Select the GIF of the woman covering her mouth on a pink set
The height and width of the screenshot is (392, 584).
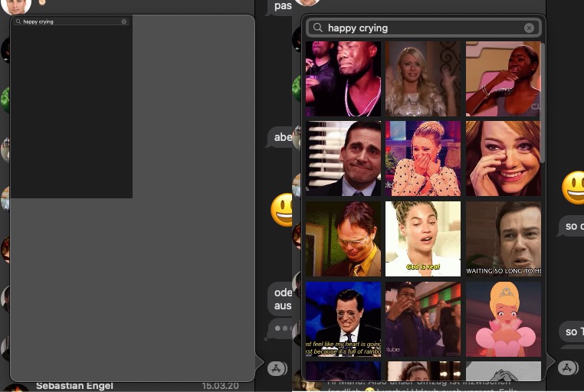503,79
